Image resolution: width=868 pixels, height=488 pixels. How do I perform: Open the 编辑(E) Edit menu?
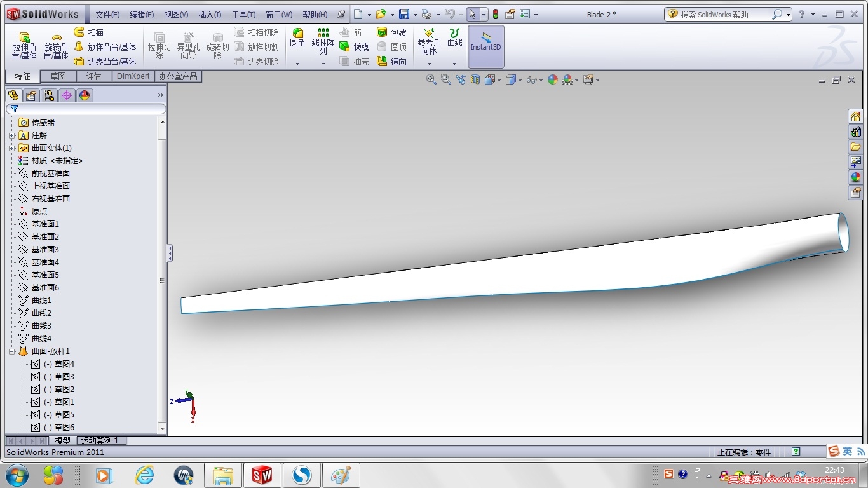[x=142, y=15]
